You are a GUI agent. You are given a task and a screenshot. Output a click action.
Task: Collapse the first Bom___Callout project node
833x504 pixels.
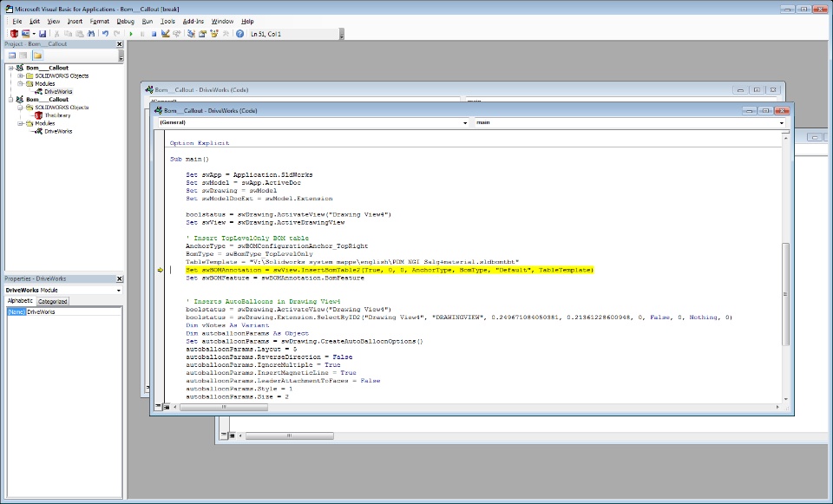[11, 68]
